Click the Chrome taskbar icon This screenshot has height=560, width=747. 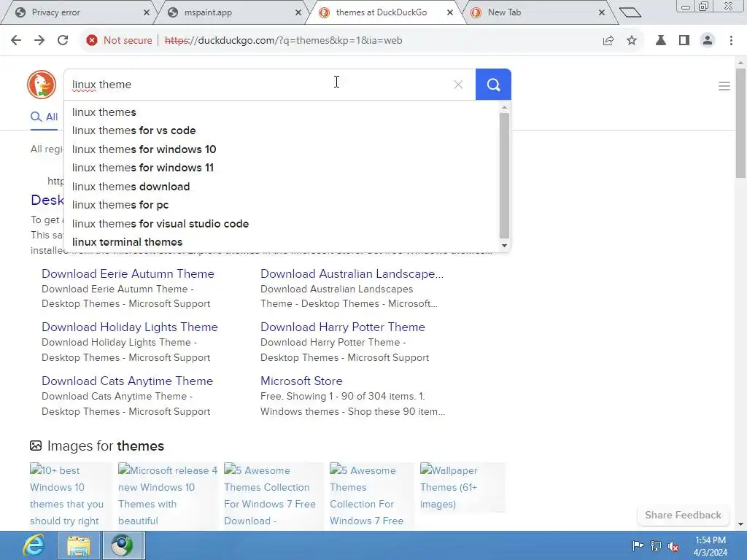[122, 545]
